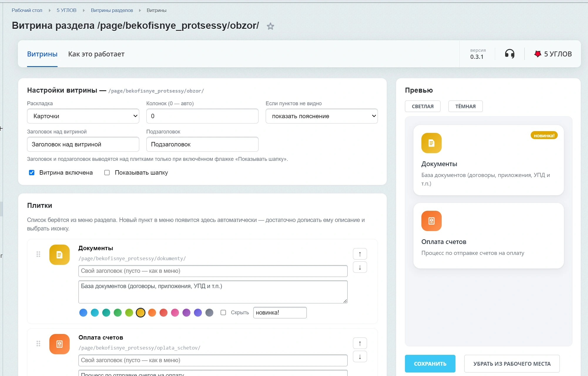Image resolution: width=588 pixels, height=376 pixels.
Task: Pick the blue color swatch
Action: click(x=83, y=313)
